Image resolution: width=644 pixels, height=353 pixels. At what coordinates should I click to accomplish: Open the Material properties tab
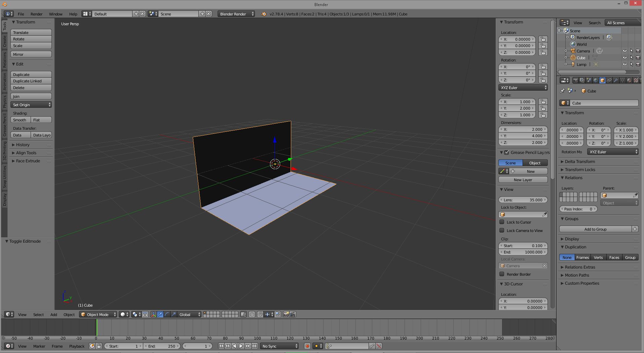(629, 80)
